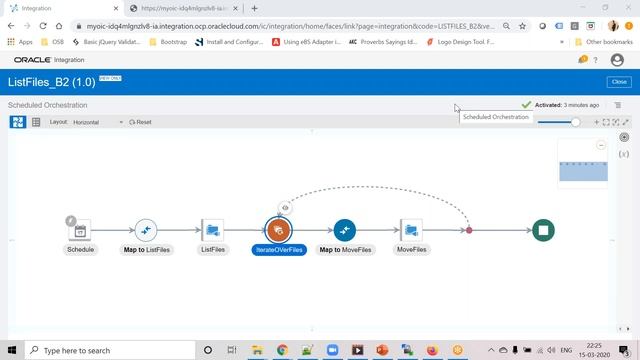The image size is (640, 360).
Task: Open the Using eBS Adapter bookmark
Action: 307,42
